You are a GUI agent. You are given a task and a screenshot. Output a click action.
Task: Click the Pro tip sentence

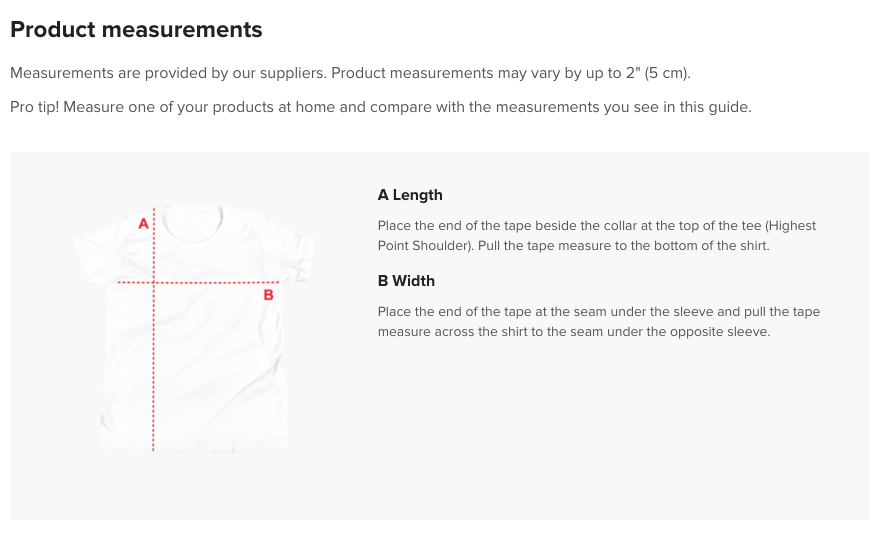[x=380, y=107]
